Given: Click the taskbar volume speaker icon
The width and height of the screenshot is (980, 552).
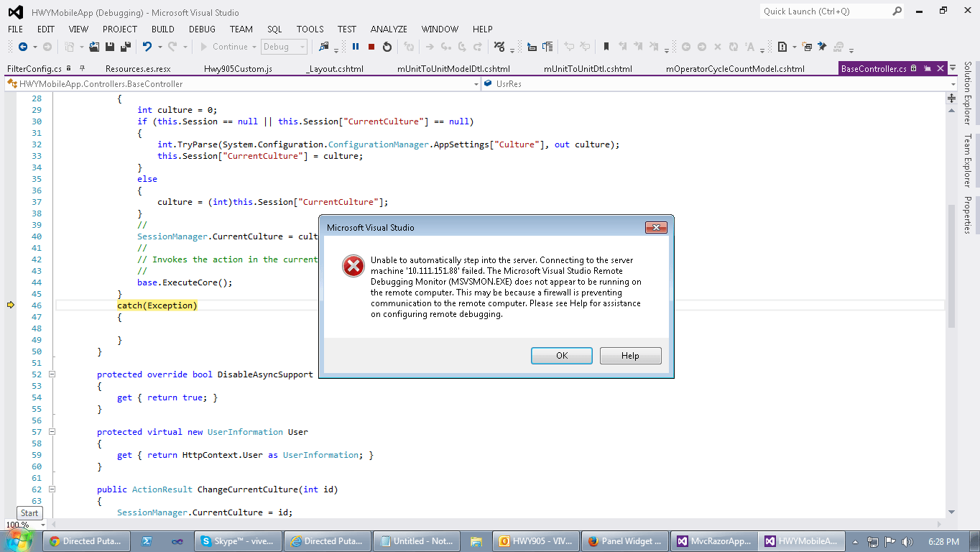Looking at the screenshot, I should [907, 542].
